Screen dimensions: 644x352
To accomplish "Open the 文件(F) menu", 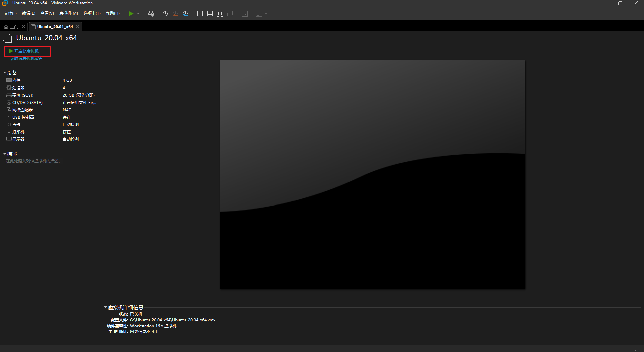I will (x=10, y=13).
